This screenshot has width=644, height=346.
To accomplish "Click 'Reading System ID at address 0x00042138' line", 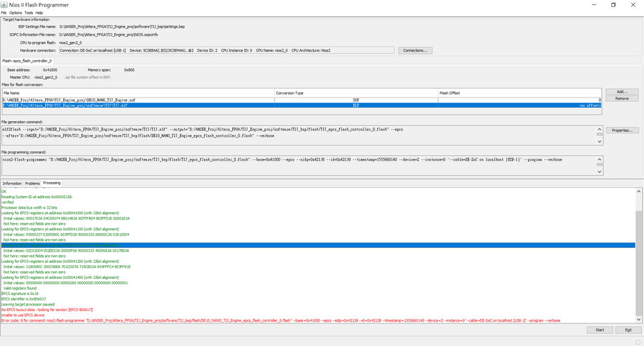I will click(x=37, y=197).
